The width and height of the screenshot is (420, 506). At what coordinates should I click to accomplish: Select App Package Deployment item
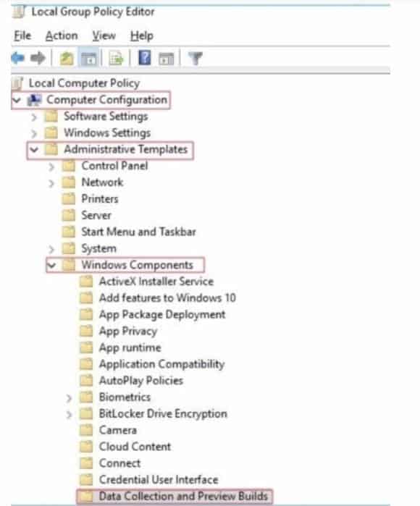[162, 314]
